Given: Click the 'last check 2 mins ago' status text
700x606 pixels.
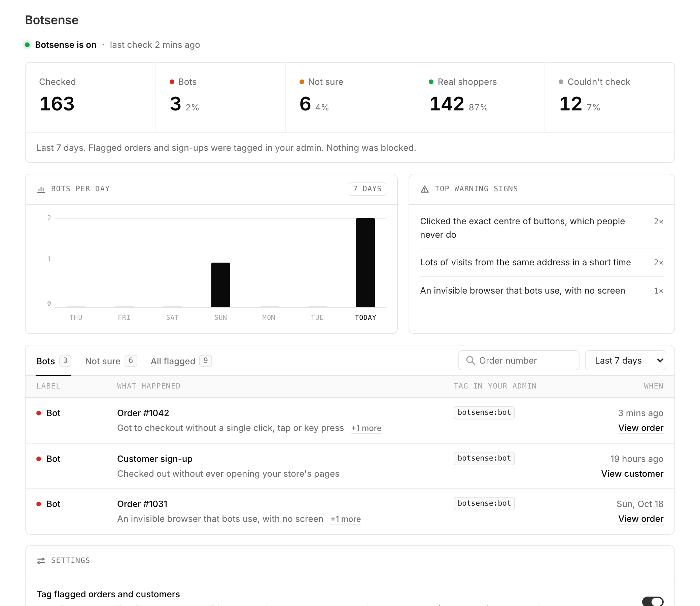Looking at the screenshot, I should (155, 45).
